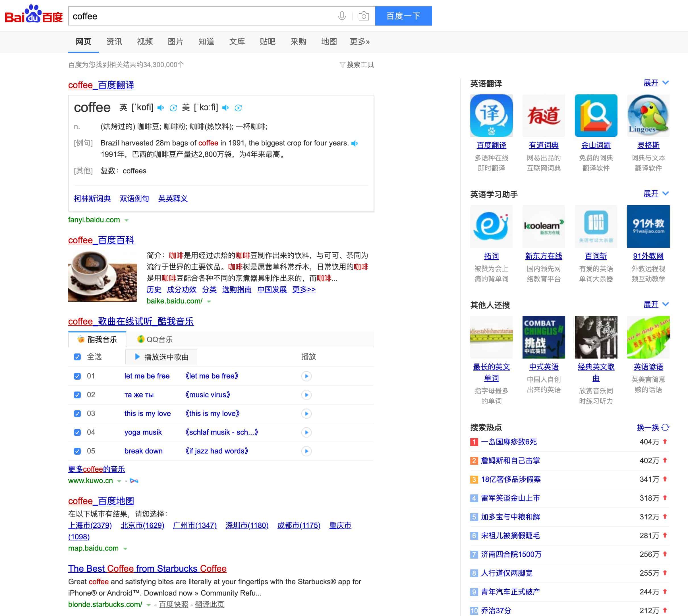
Task: Open 百词斩 app icon
Action: tap(596, 226)
